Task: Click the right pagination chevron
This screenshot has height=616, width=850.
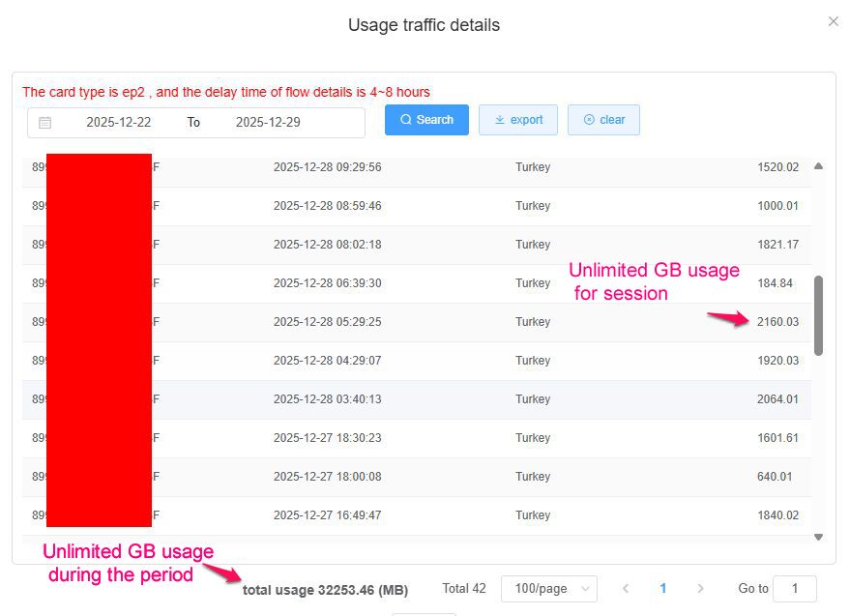Action: coord(701,588)
